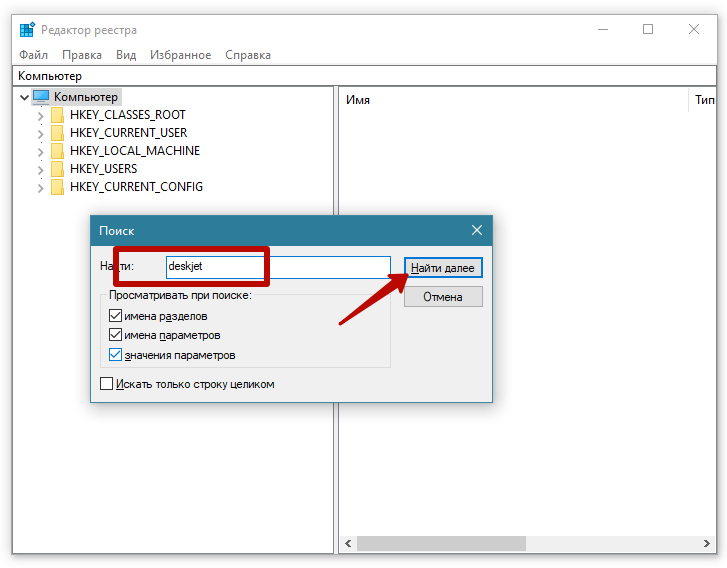Click the HKEY_LOCAL_MACHINE folder icon

pos(57,151)
